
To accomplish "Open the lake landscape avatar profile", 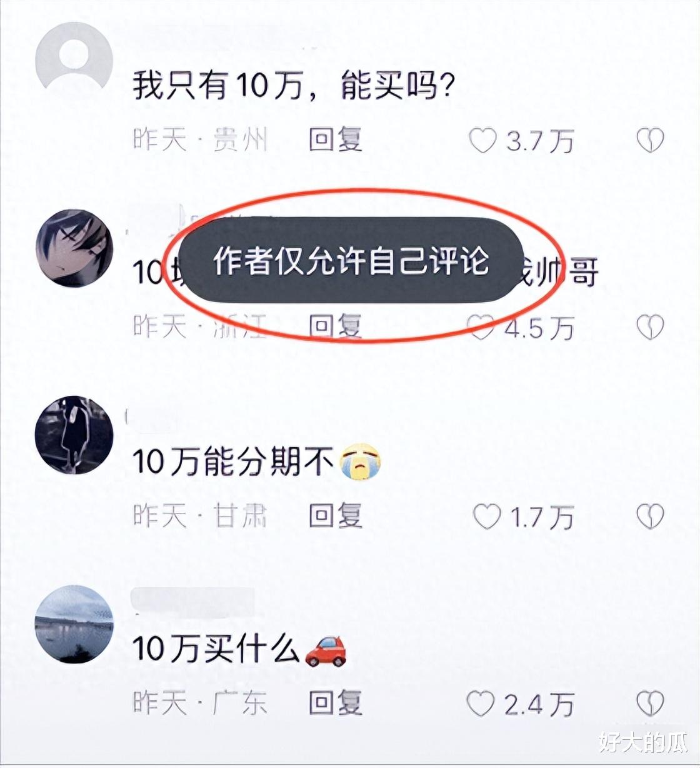I will click(74, 624).
